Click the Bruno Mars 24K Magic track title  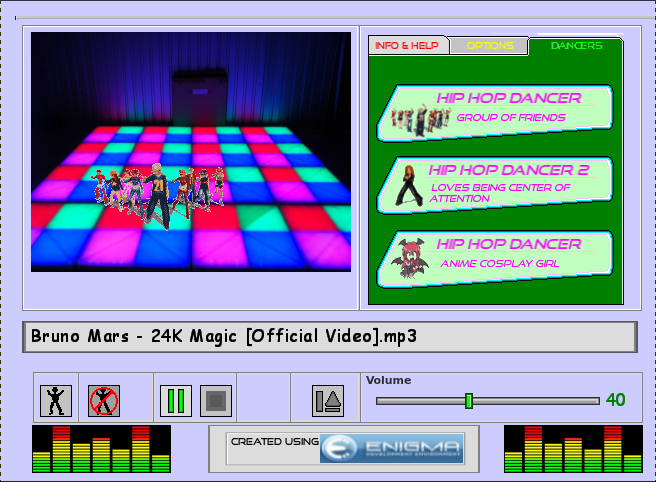[224, 336]
